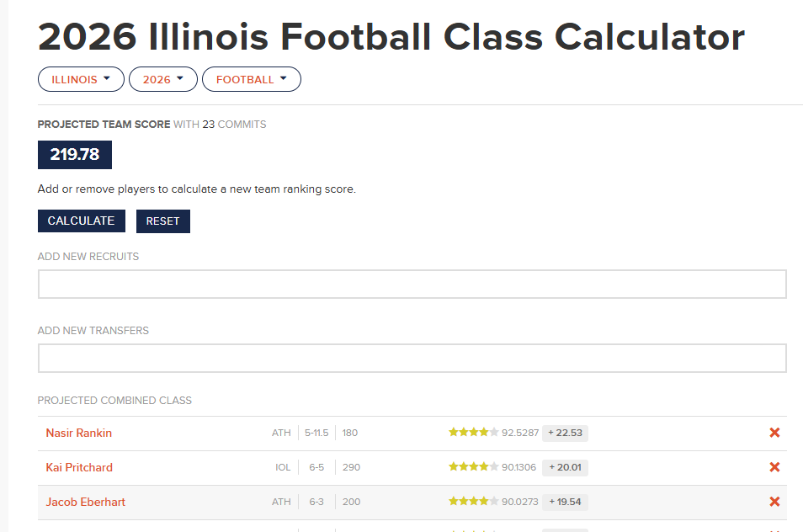
Task: Open Jacob Eberhart's profile link
Action: click(x=86, y=502)
